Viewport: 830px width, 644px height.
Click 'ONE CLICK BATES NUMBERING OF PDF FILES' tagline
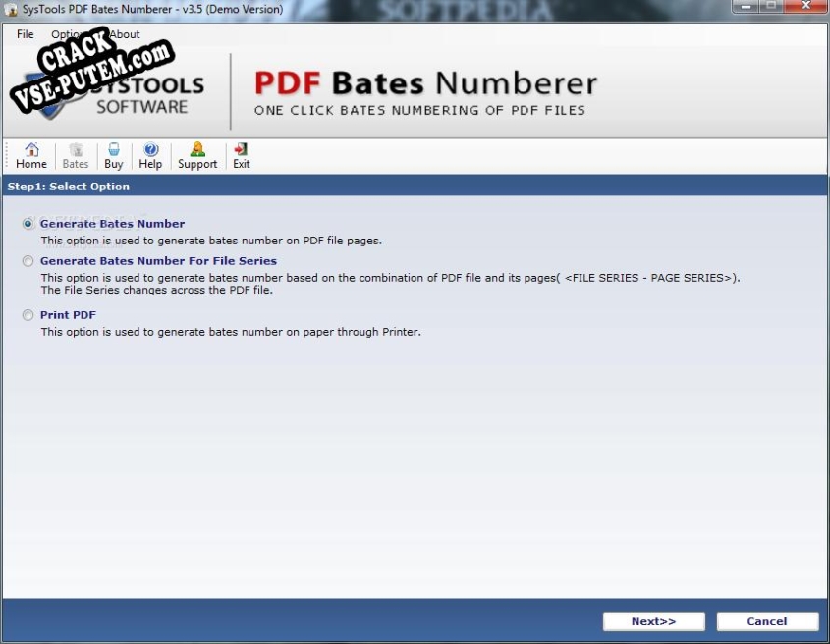[x=419, y=111]
